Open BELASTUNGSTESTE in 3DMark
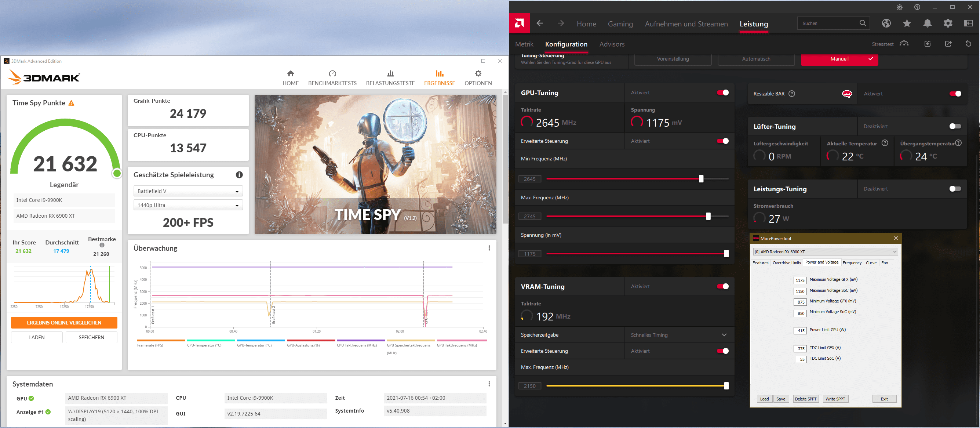 pyautogui.click(x=390, y=77)
